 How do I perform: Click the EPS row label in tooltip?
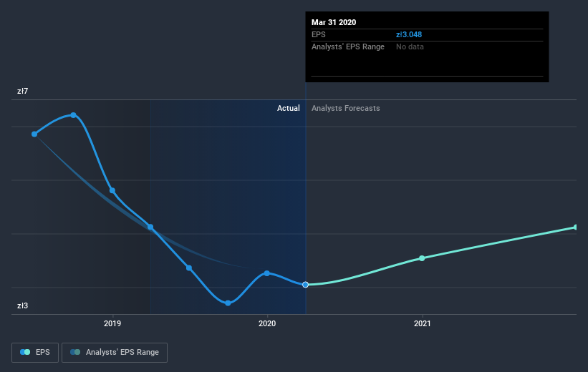point(319,34)
